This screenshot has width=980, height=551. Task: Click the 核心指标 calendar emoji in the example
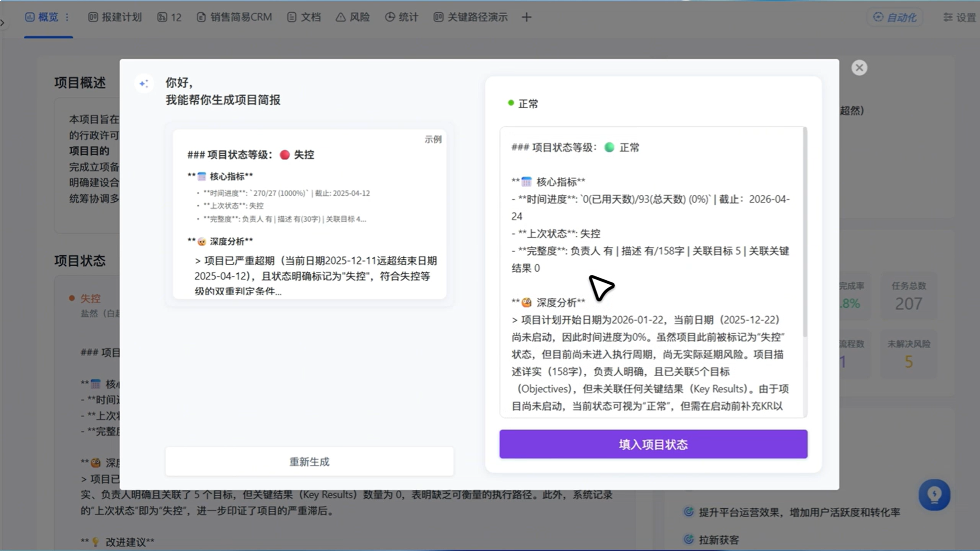(x=201, y=176)
